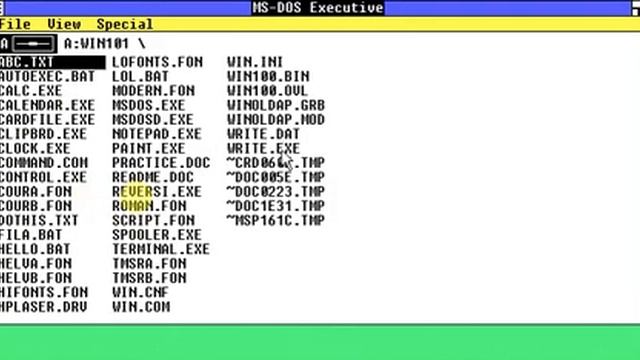Select HELLO.BAT file
Screen dimensions: 640x360
coord(35,249)
